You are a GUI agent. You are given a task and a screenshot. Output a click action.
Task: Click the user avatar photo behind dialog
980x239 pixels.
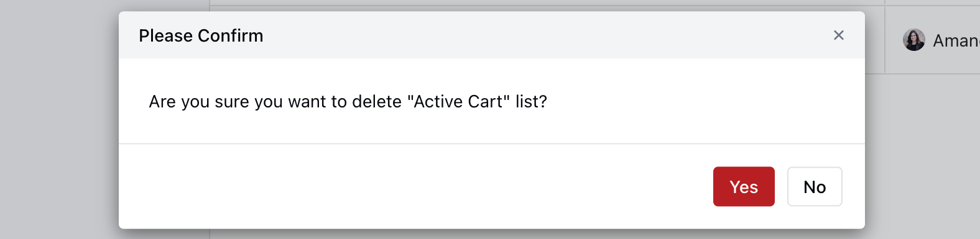[x=913, y=40]
